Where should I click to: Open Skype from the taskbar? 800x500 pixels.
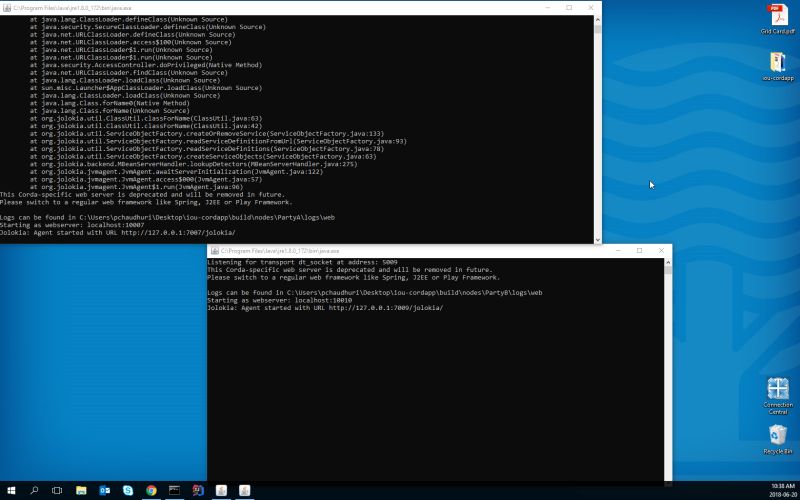coord(128,491)
